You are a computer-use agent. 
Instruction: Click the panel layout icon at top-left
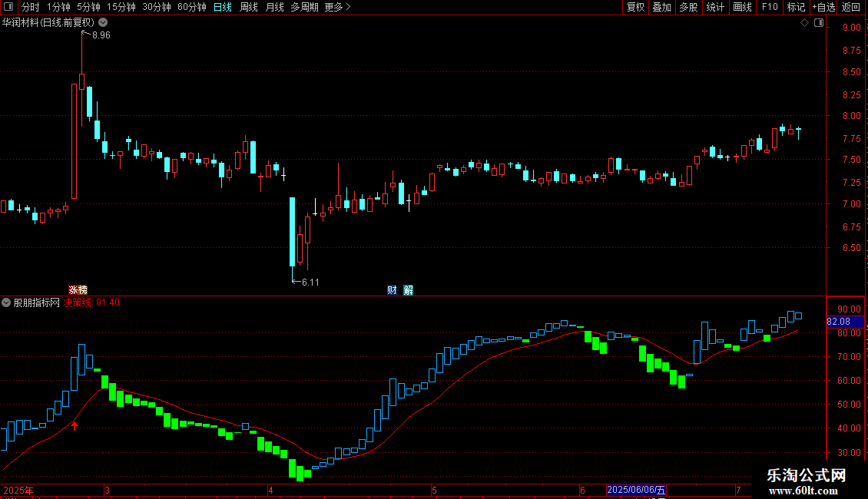click(x=8, y=7)
